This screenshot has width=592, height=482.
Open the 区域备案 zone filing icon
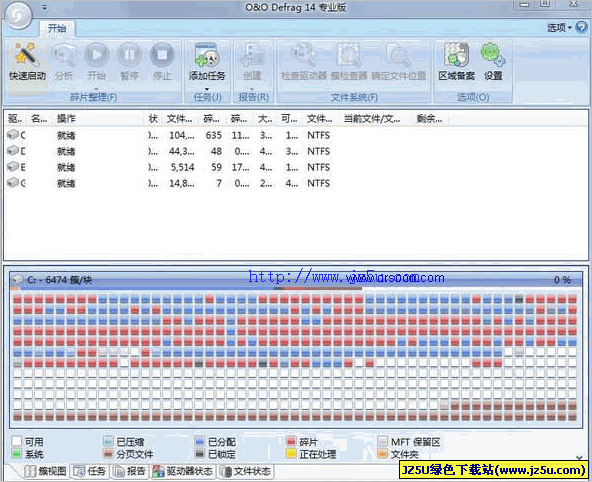click(x=456, y=55)
